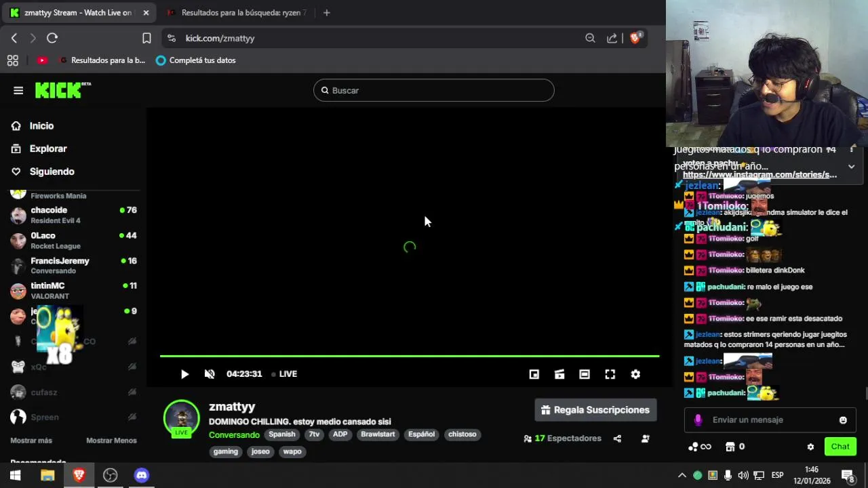Expand the pinned message chevron in chat
This screenshot has height=488, width=868.
(x=851, y=167)
